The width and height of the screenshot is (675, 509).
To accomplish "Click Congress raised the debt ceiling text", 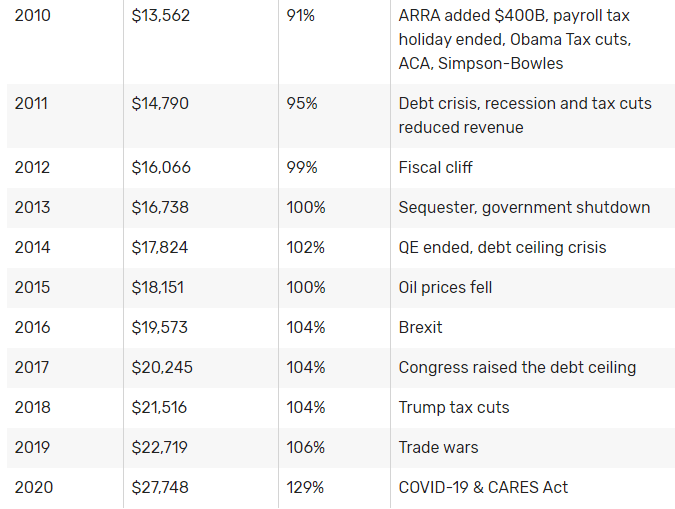I will 517,368.
